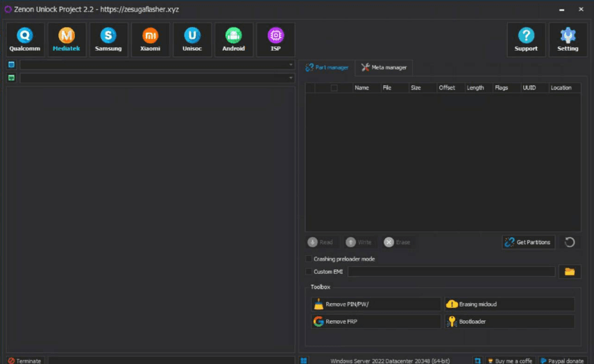This screenshot has width=594, height=364.
Task: Open the Setting panel
Action: [x=568, y=40]
